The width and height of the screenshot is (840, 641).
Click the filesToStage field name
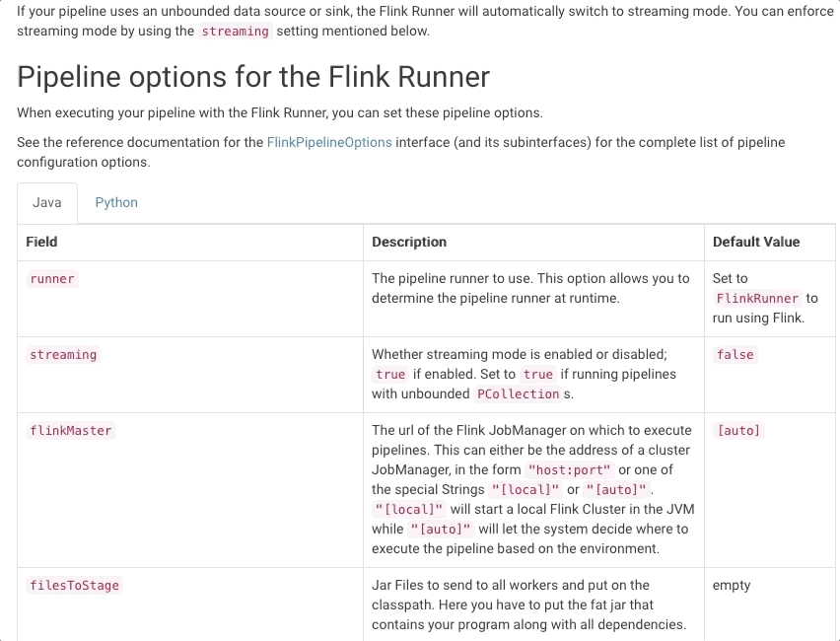(x=74, y=586)
